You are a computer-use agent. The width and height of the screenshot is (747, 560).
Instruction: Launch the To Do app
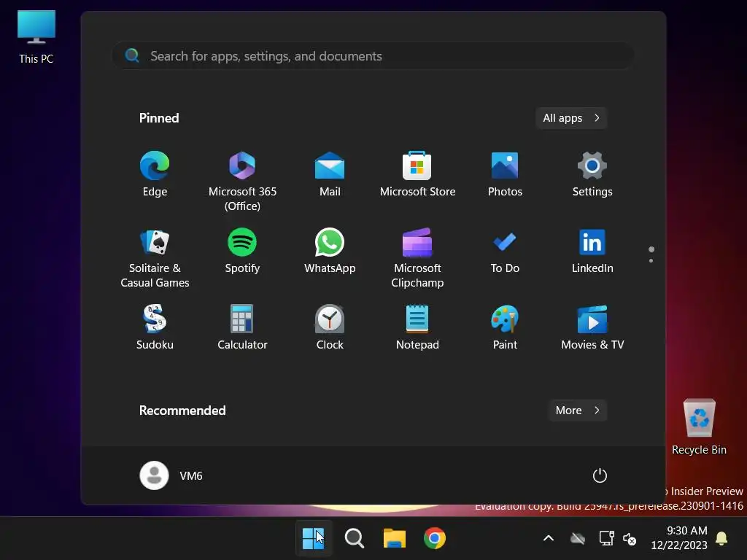(505, 251)
